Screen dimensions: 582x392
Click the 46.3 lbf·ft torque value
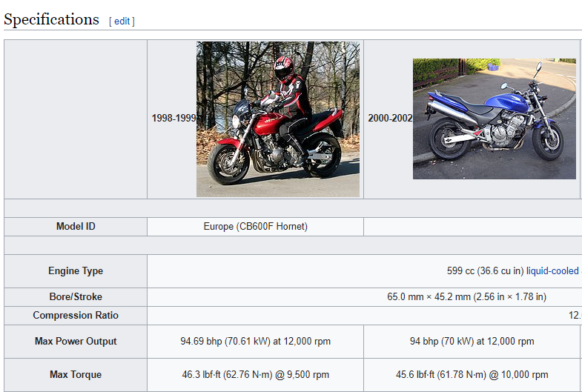[x=255, y=375]
